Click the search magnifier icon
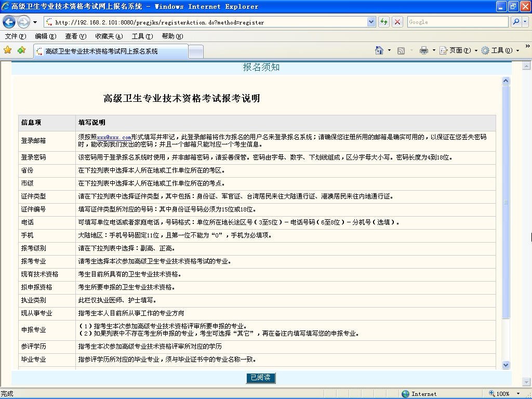The height and width of the screenshot is (399, 532). 516,22
